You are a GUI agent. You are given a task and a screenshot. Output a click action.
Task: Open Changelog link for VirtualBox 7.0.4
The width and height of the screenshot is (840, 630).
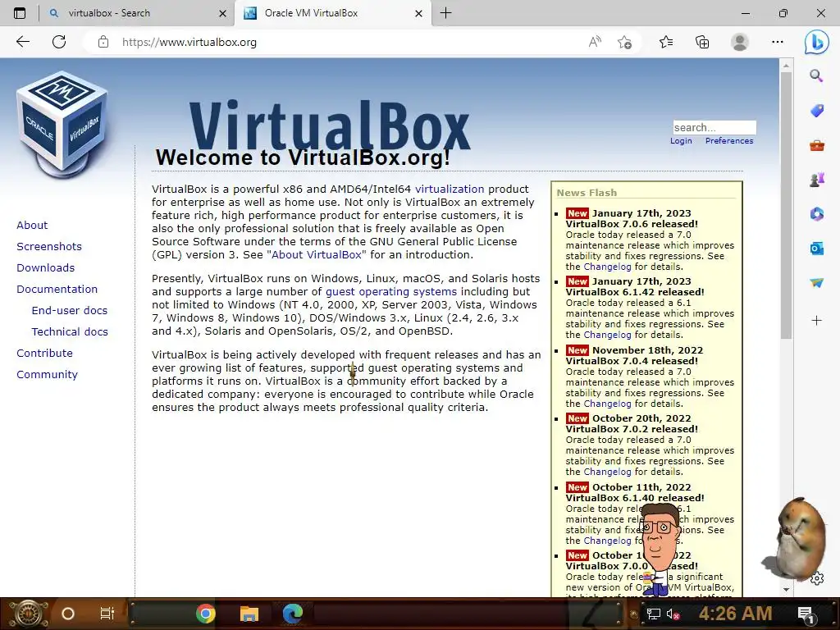608,404
